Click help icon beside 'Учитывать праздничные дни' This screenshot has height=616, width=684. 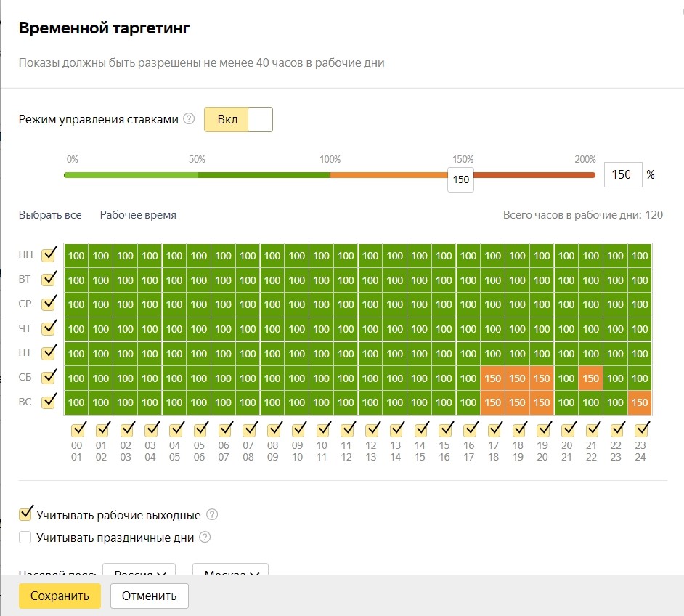[x=205, y=538]
